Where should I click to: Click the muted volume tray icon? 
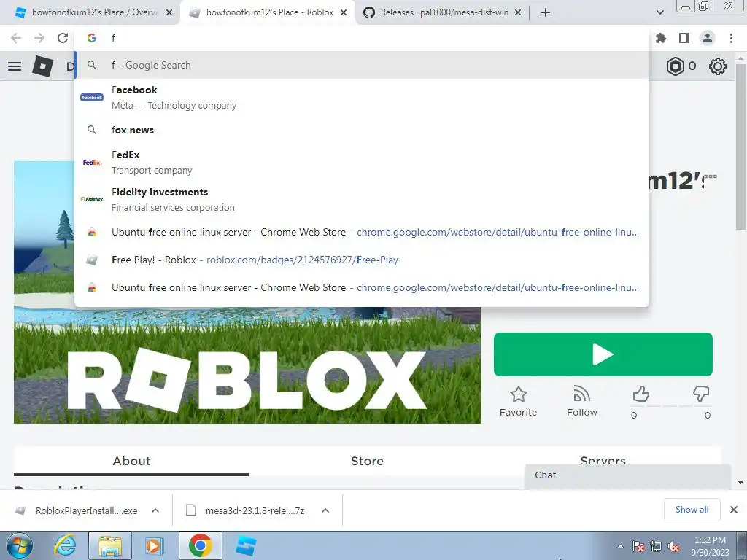click(x=673, y=546)
